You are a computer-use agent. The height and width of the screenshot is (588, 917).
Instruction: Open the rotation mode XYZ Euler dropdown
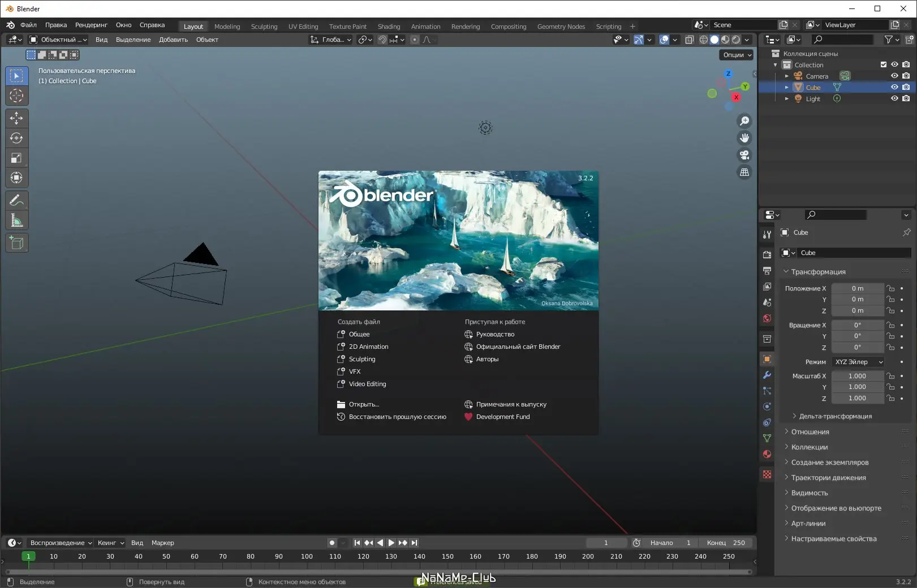pos(858,362)
